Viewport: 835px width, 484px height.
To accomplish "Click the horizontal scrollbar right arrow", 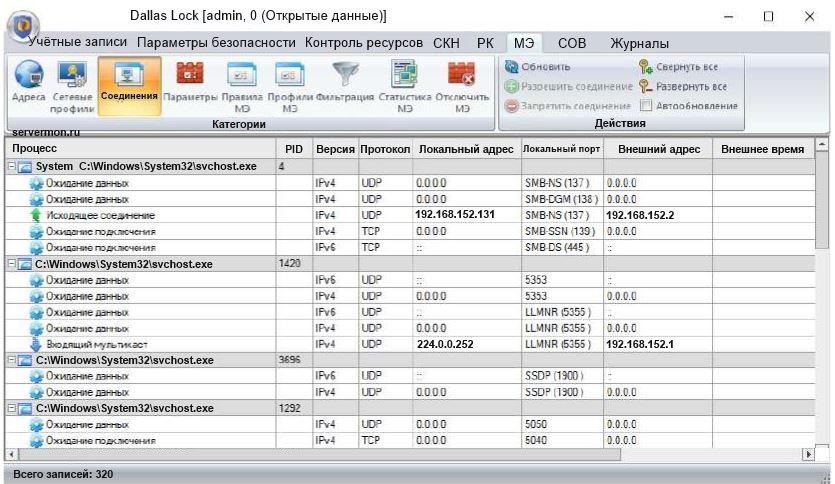I will coord(808,455).
